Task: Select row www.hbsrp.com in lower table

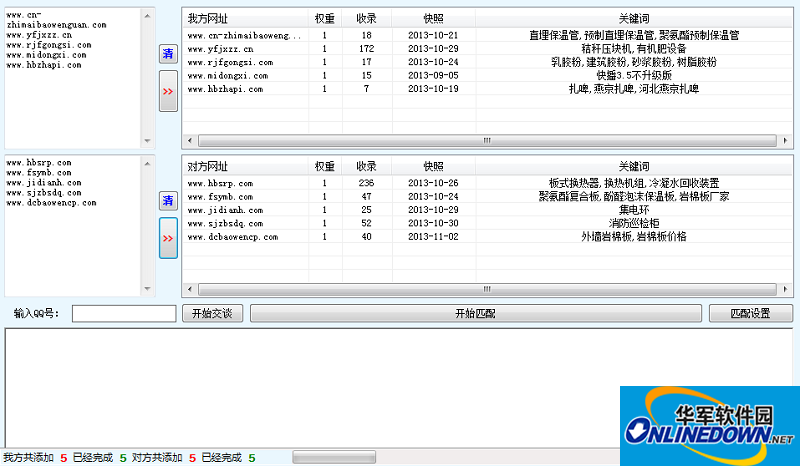Action: 487,183
